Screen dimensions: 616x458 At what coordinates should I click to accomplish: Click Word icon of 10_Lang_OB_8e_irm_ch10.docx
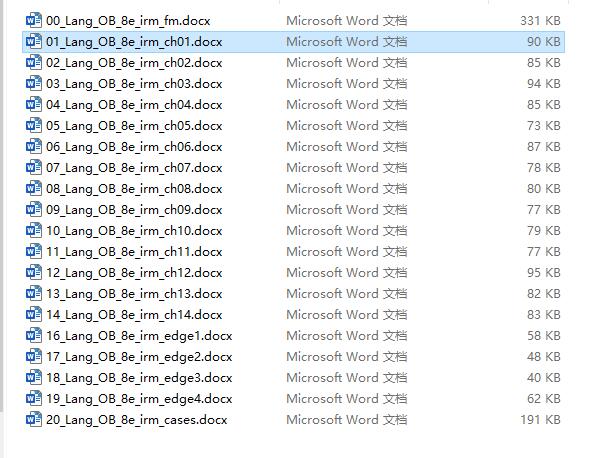34,230
